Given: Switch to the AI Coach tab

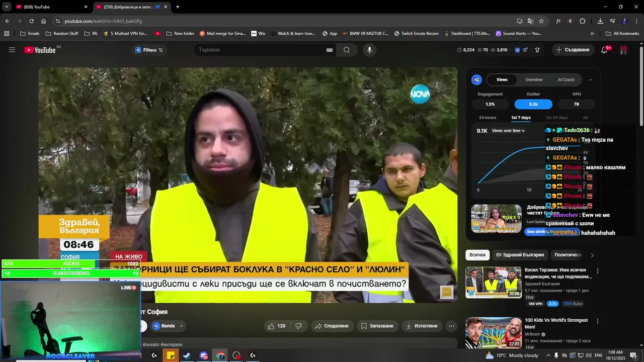Looking at the screenshot, I should point(566,79).
